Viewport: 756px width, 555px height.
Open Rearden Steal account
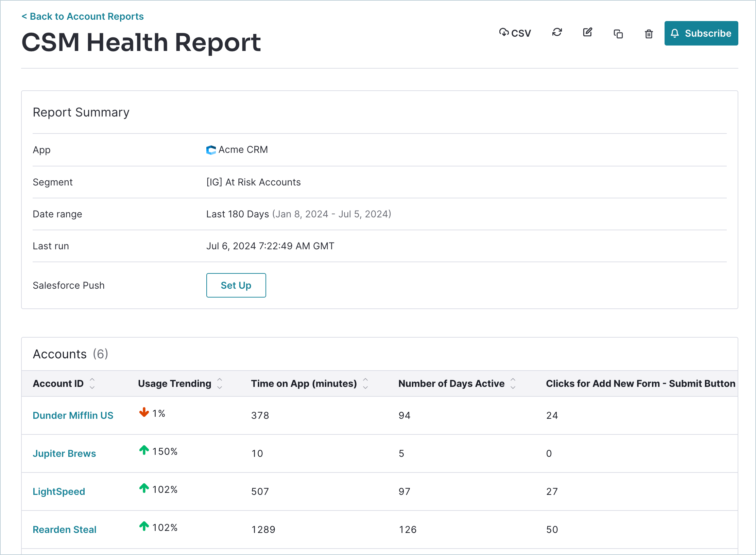[x=65, y=530]
